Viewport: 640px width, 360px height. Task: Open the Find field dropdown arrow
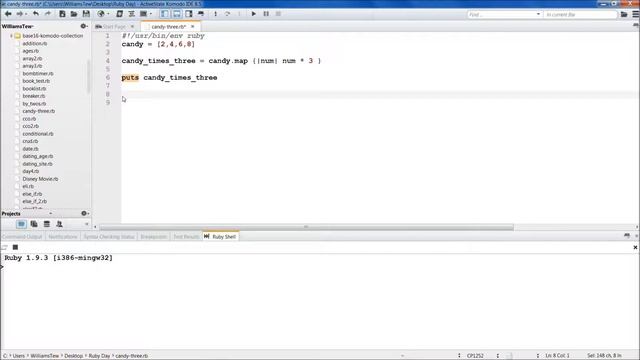click(538, 14)
